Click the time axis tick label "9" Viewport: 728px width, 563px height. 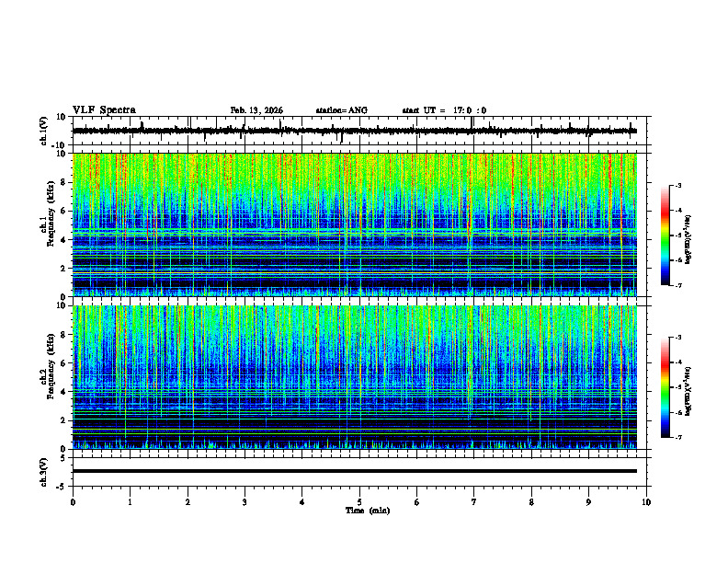588,502
